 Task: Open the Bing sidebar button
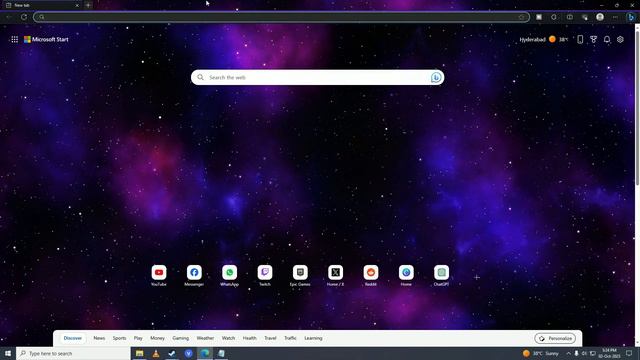(631, 17)
